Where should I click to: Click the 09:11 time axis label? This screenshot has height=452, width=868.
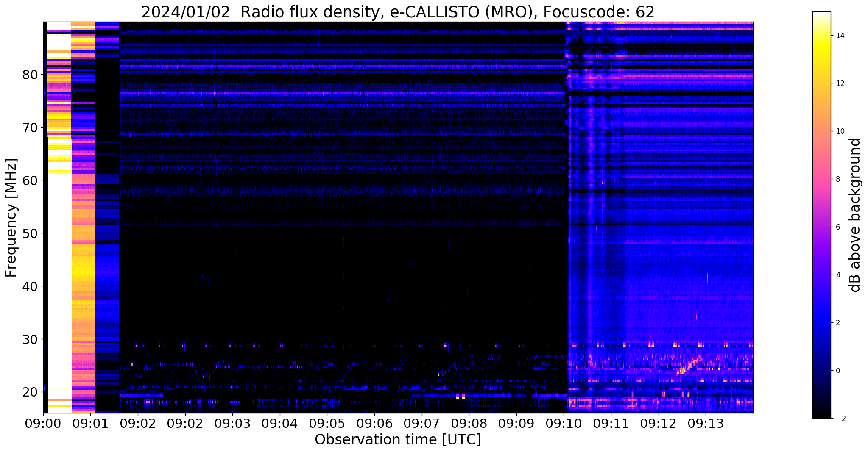click(611, 423)
